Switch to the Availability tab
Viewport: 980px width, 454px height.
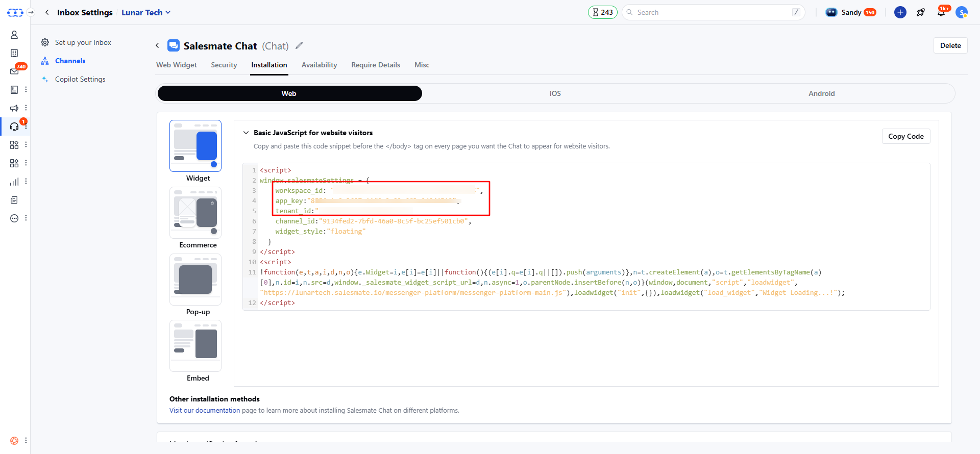319,65
